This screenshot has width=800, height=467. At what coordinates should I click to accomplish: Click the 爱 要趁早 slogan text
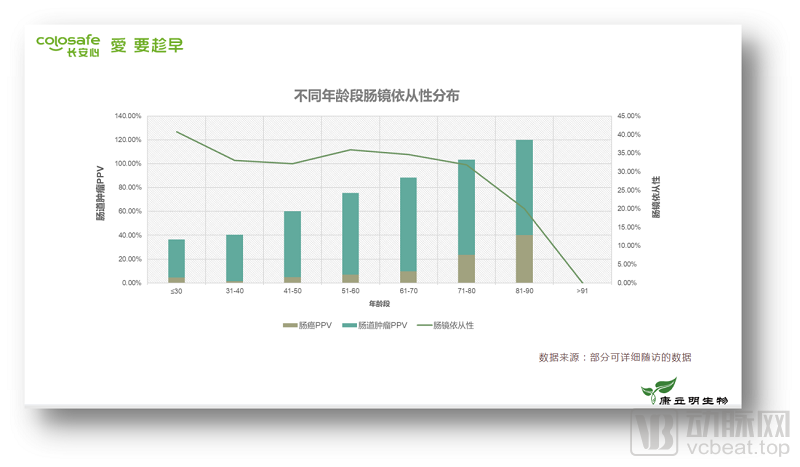click(x=147, y=46)
